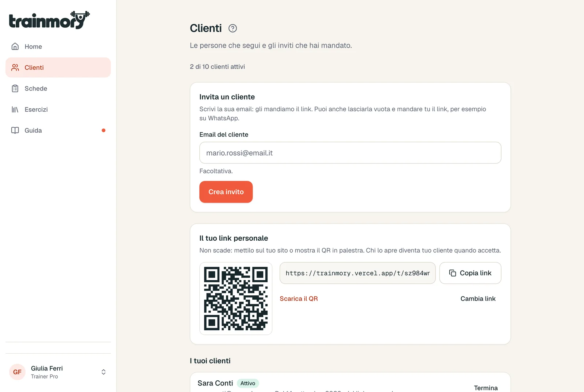
Task: Download QR via Scarica il QR
Action: click(x=299, y=299)
